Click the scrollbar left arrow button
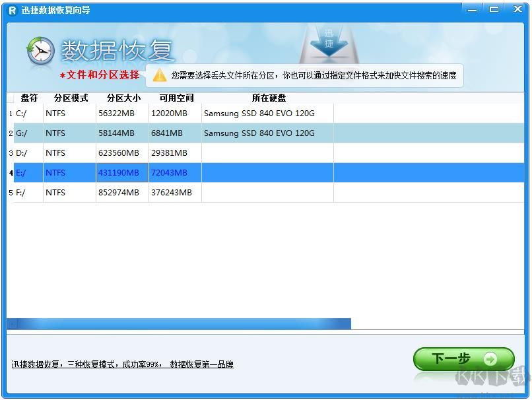The height and width of the screenshot is (400, 532). pyautogui.click(x=12, y=324)
